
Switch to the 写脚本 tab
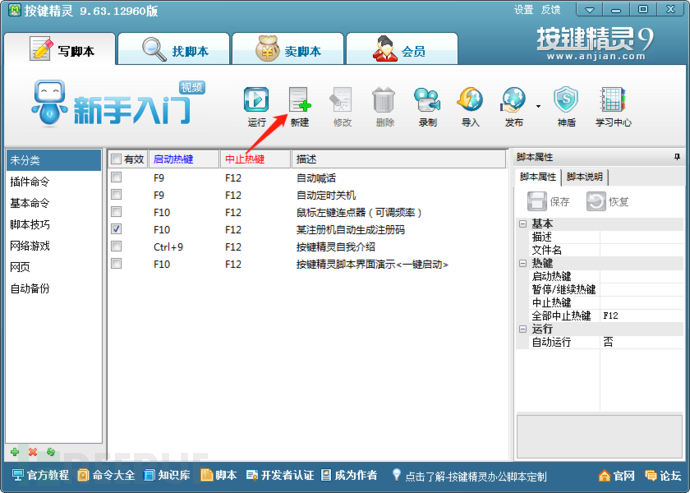point(60,49)
